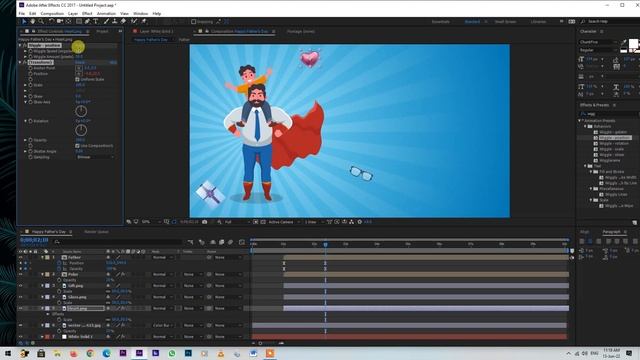
Task: Select the Hand tool
Action: 33,21
